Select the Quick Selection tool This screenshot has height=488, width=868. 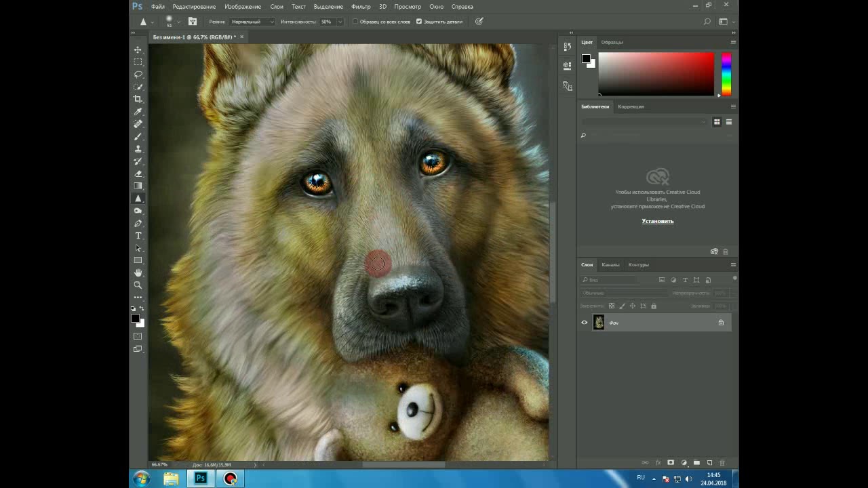click(x=138, y=87)
